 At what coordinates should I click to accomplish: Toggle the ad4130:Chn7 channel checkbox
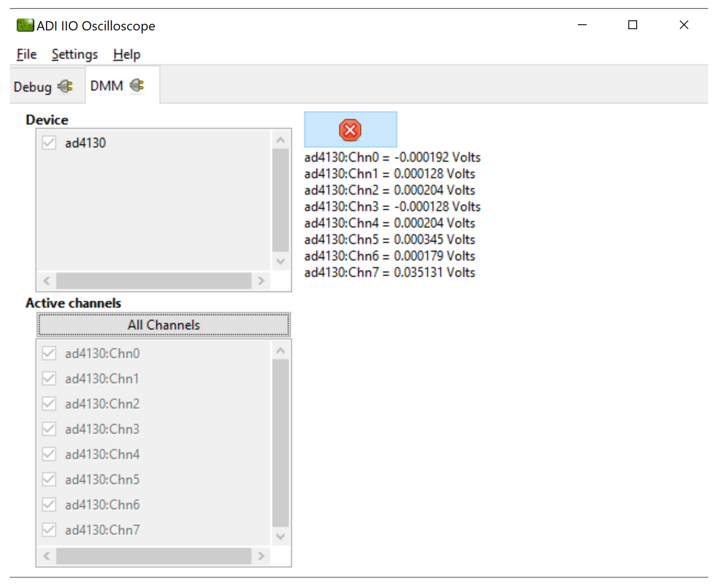(49, 530)
